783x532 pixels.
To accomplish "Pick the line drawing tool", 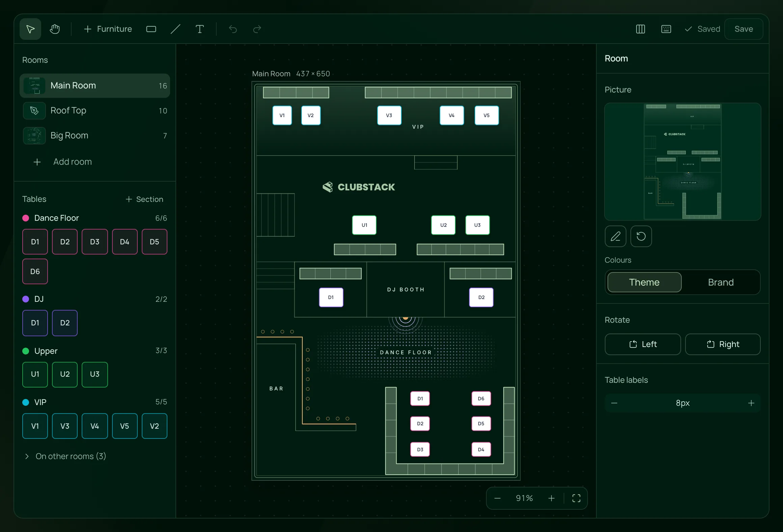I will point(175,29).
